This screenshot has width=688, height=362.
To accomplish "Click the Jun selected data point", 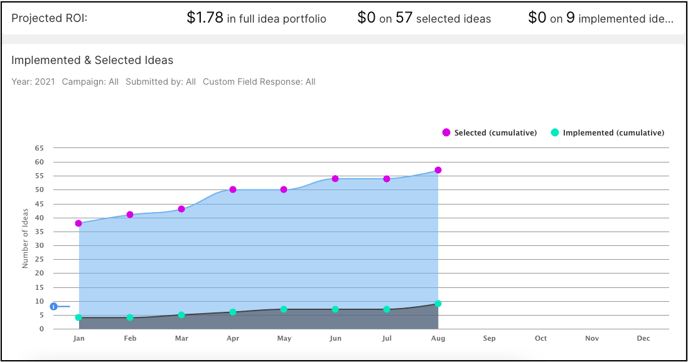I will point(335,179).
